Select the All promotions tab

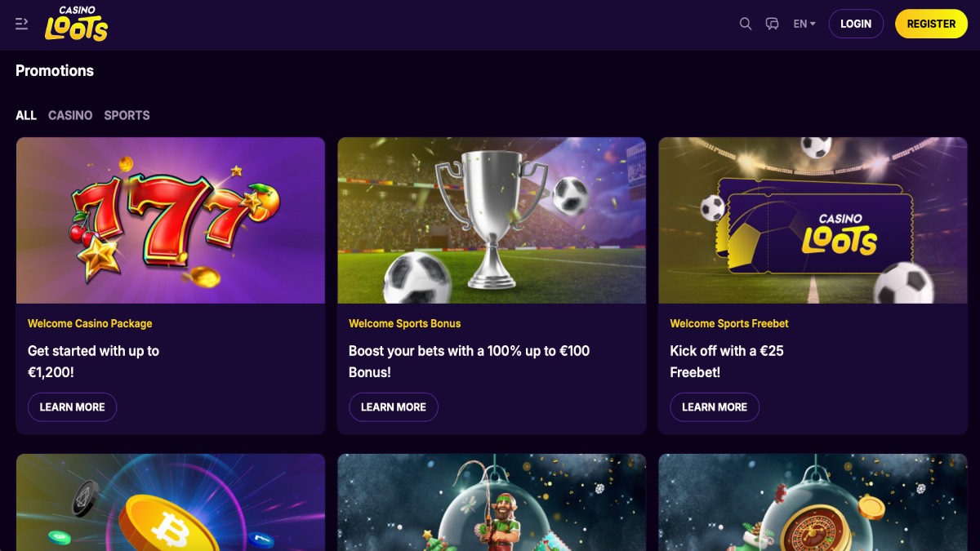click(26, 115)
